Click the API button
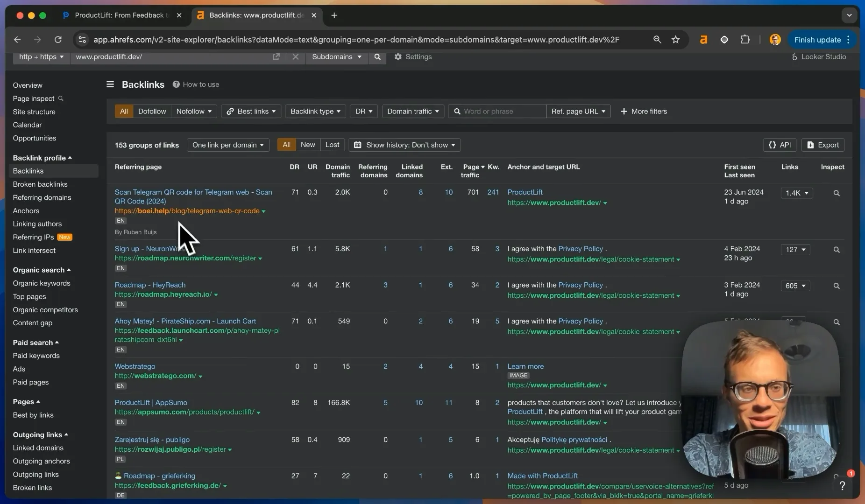The width and height of the screenshot is (865, 504). coord(780,145)
